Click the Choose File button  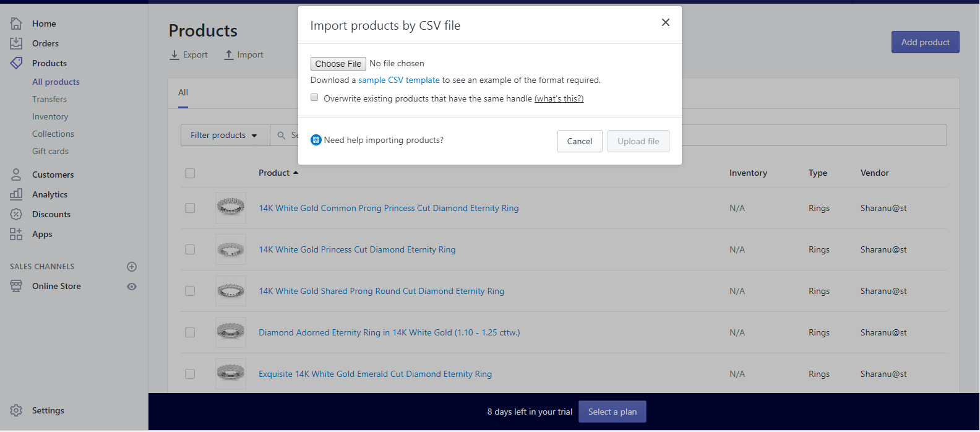point(338,64)
